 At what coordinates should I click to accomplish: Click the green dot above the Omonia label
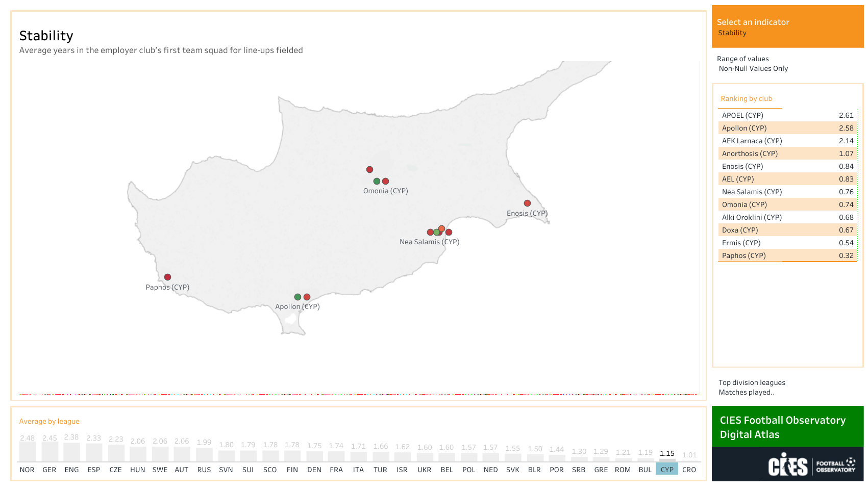377,181
